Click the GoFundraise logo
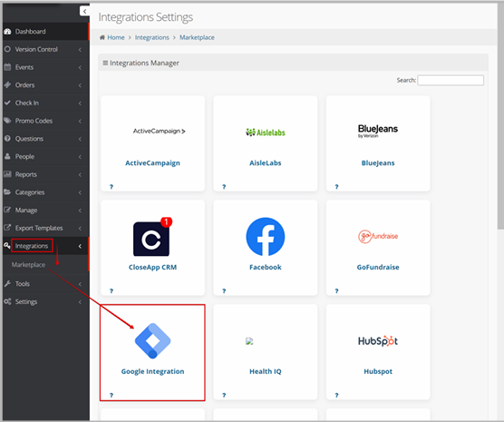 point(378,236)
